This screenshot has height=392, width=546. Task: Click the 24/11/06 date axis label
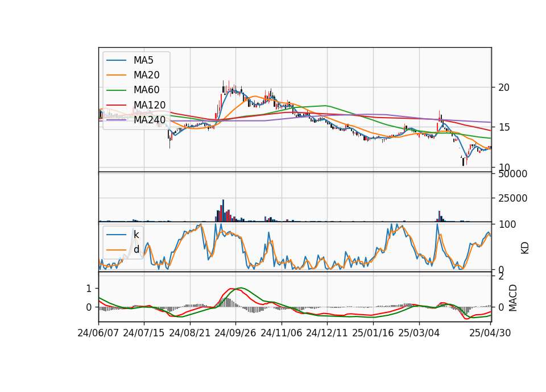pos(282,333)
